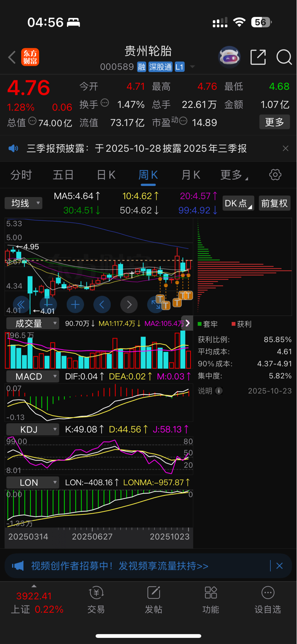Switch to the 五日 tab

[63, 175]
